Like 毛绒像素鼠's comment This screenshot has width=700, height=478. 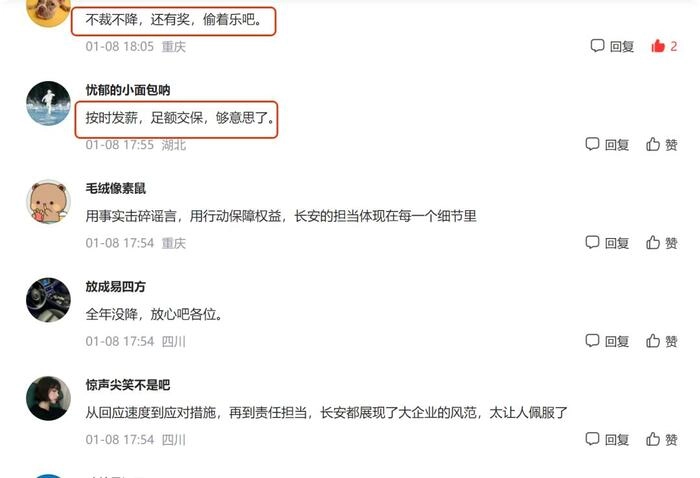coord(662,242)
